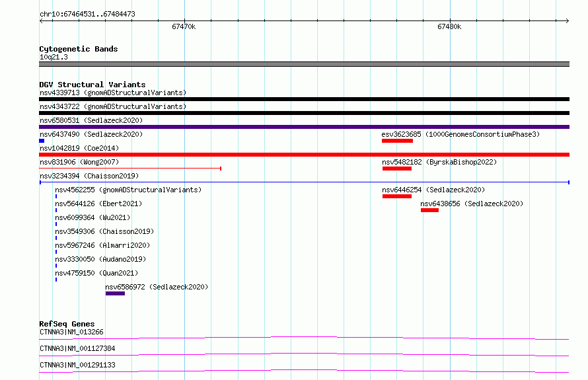Select the nsv5644126 Ebert2021 label
Viewport: 588px width, 380px height.
(98, 204)
